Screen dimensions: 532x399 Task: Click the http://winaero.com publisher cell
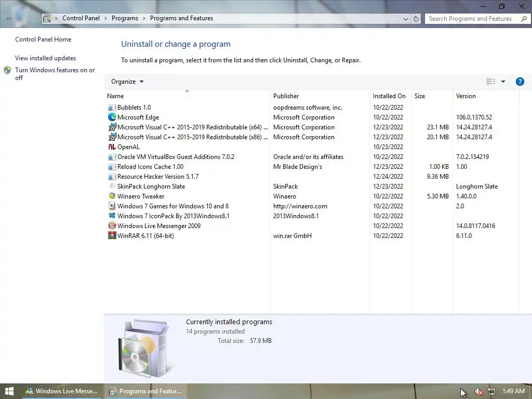[300, 206]
